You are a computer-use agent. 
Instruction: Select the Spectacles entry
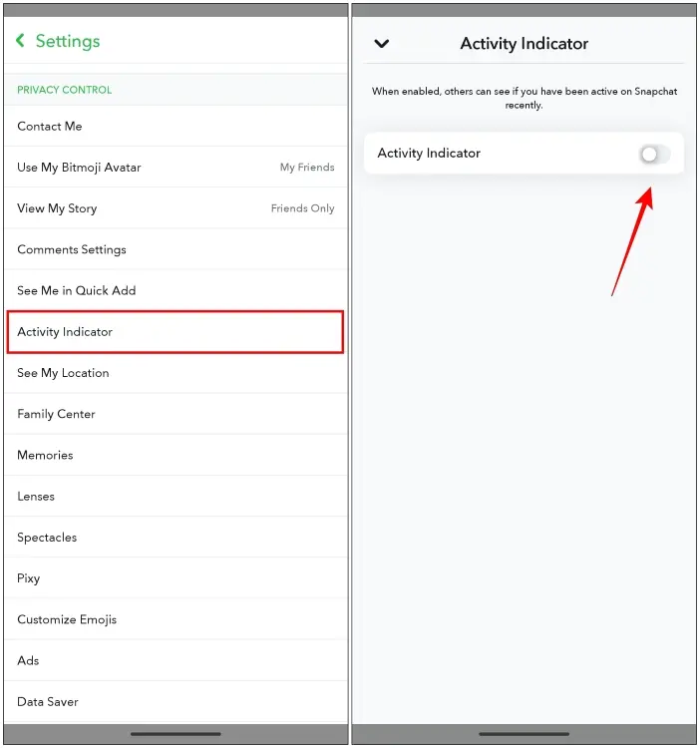[175, 538]
